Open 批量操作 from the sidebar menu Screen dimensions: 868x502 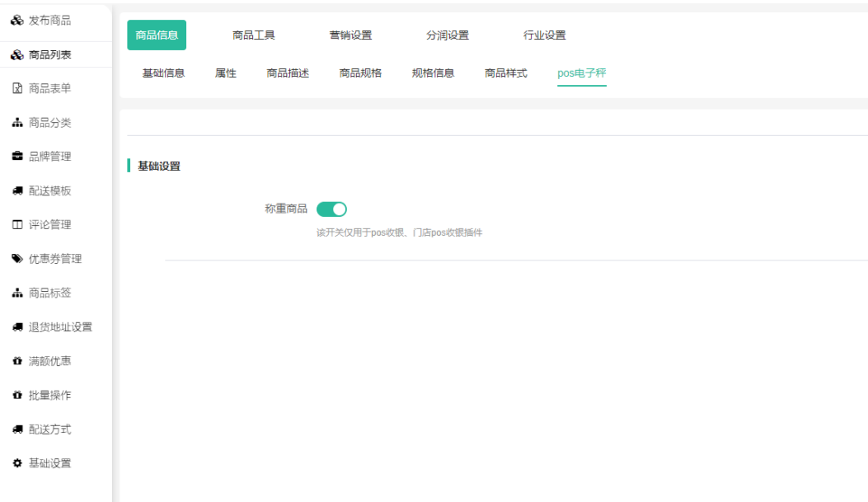(x=49, y=396)
